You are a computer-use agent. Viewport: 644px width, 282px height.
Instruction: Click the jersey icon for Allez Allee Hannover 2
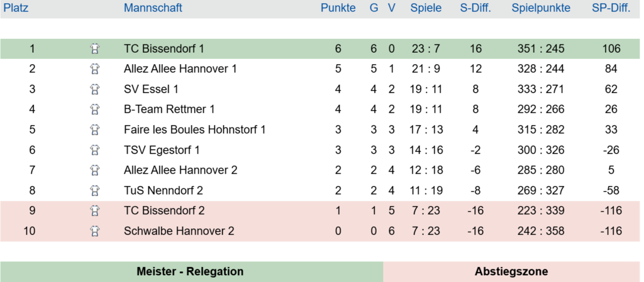[x=95, y=170]
